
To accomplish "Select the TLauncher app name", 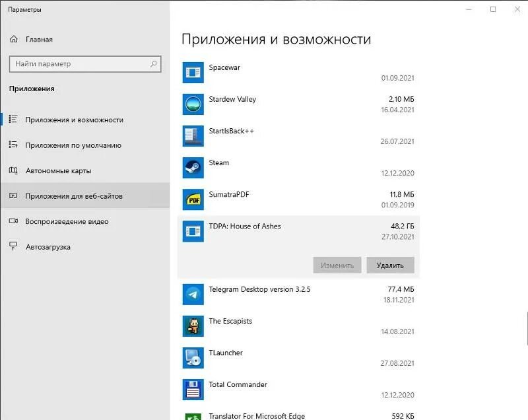I will point(226,353).
